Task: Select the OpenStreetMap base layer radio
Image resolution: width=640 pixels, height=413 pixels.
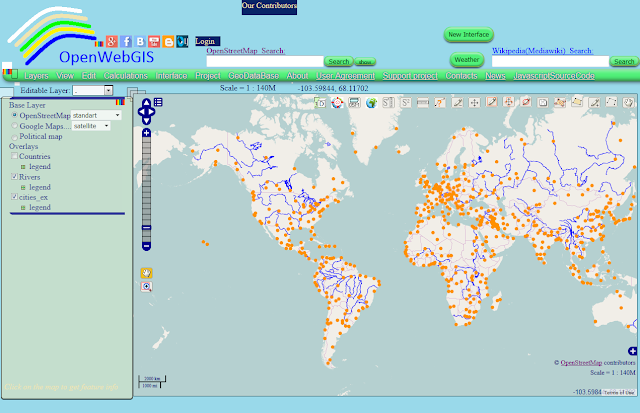Action: [x=15, y=115]
